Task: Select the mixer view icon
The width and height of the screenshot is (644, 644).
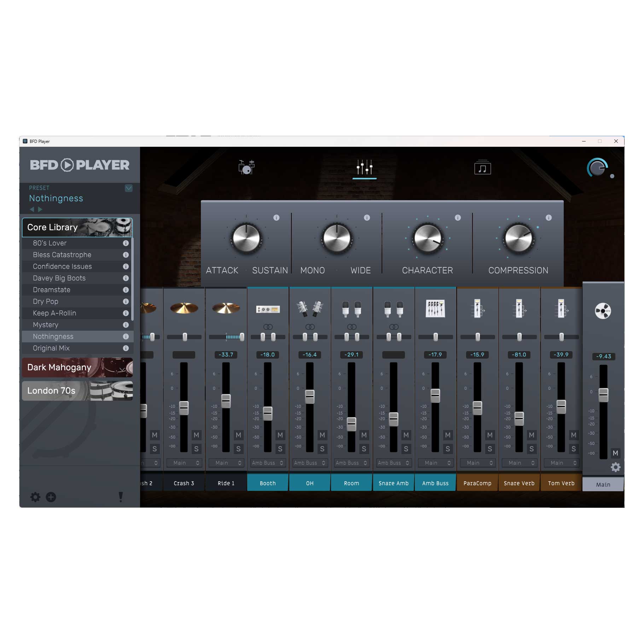Action: (365, 167)
